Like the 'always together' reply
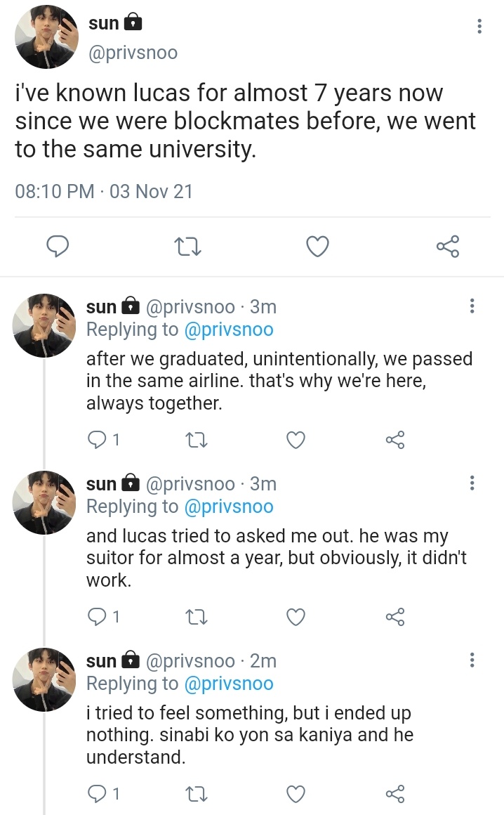 pos(296,441)
